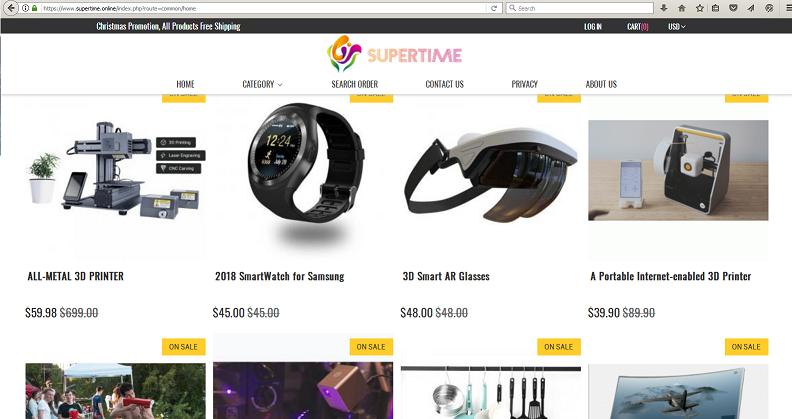This screenshot has width=792, height=419.
Task: Go to browser home page icon
Action: [x=681, y=8]
